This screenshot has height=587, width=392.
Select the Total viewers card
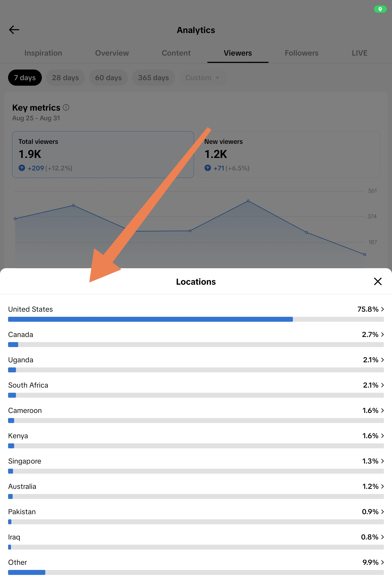click(103, 154)
